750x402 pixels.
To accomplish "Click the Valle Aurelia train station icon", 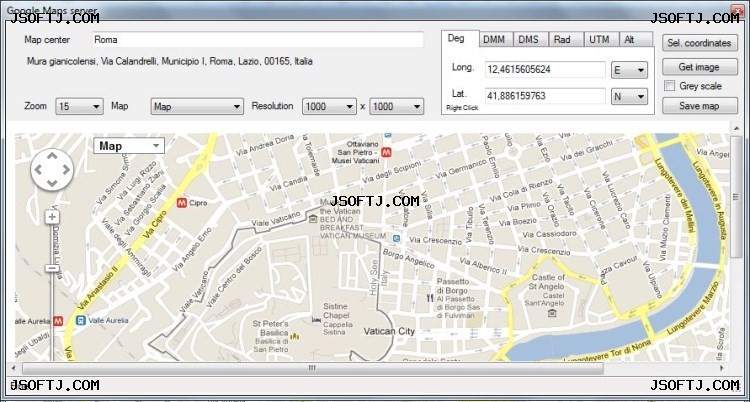I will pyautogui.click(x=80, y=320).
